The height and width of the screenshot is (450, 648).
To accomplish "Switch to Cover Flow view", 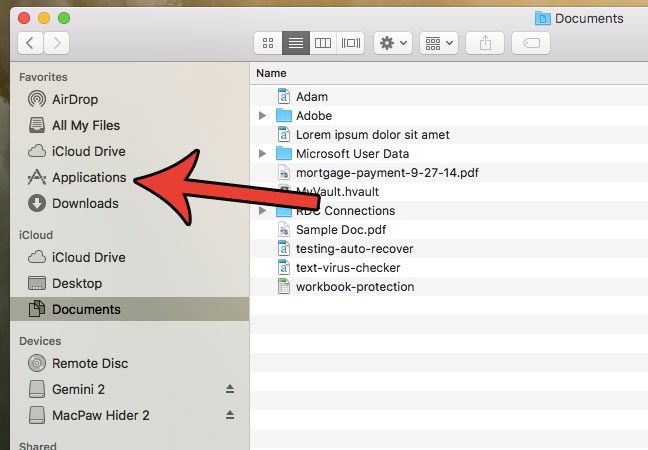I will 350,43.
